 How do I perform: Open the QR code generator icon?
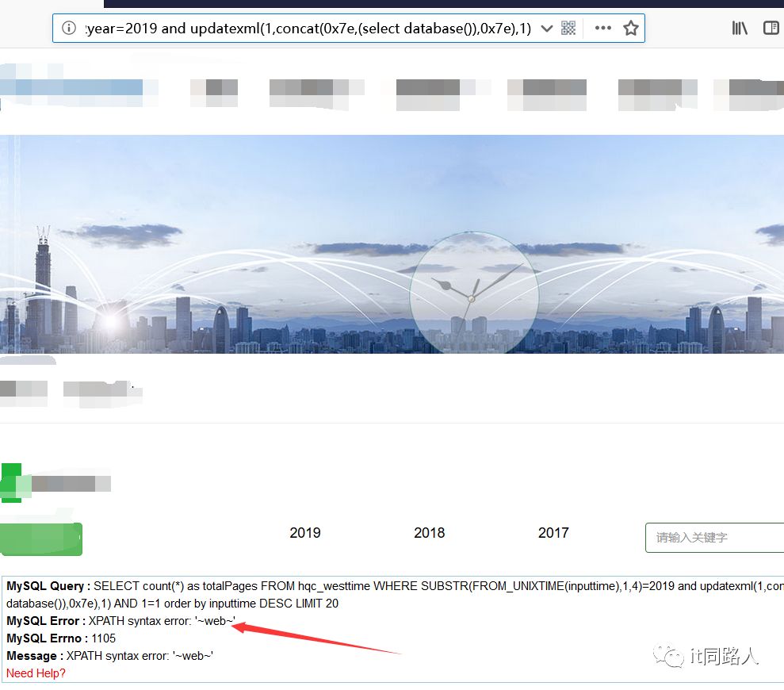pos(568,28)
